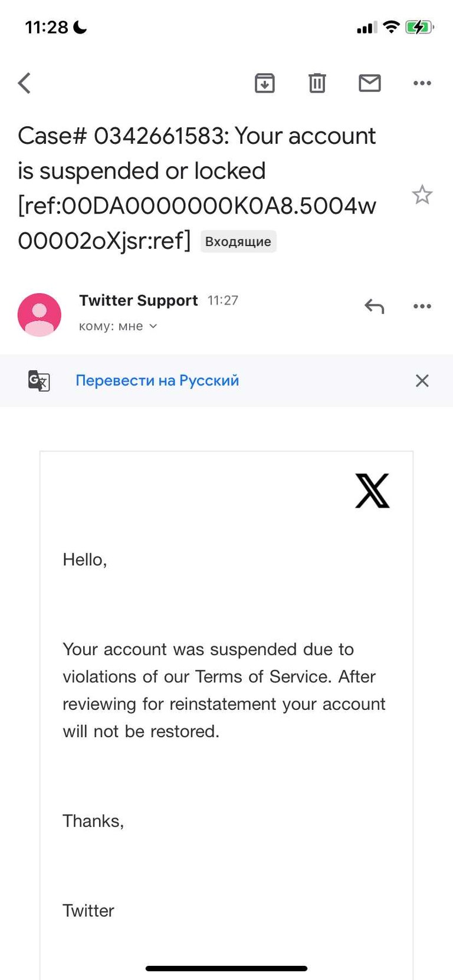Star this suspended account email
The height and width of the screenshot is (980, 453).
pos(422,195)
